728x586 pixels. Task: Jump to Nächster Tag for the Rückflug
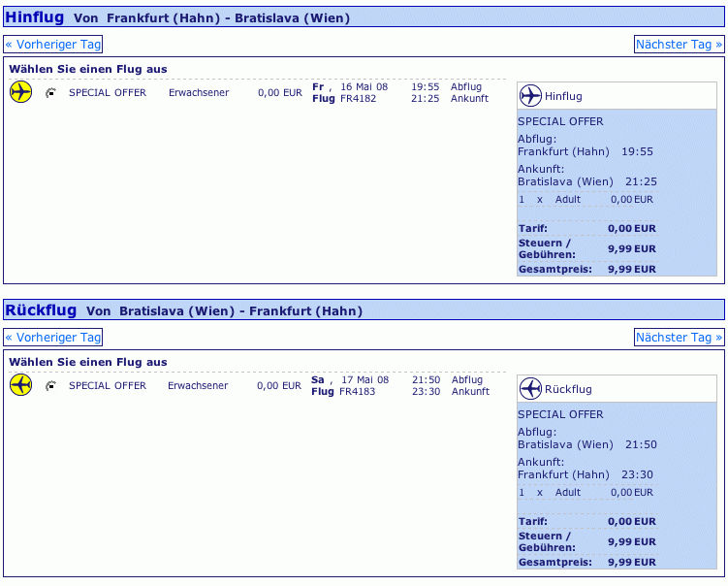(x=679, y=337)
